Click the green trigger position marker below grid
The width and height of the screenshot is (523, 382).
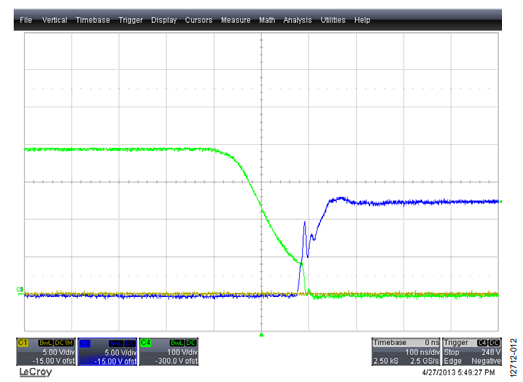coord(262,334)
